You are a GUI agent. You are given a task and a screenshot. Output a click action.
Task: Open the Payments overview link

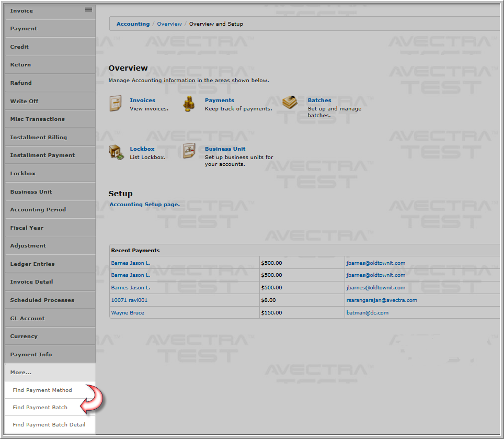220,100
